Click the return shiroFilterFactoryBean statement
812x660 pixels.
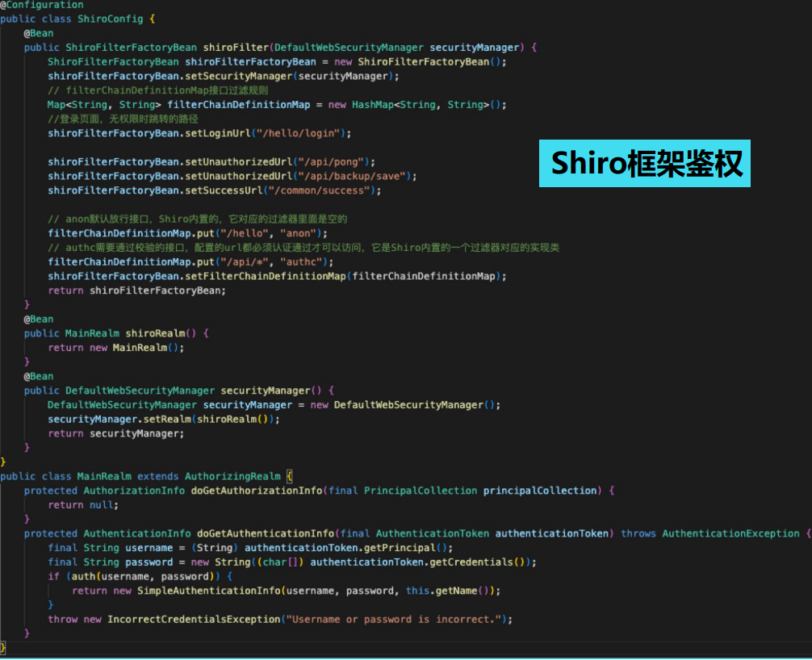[137, 290]
